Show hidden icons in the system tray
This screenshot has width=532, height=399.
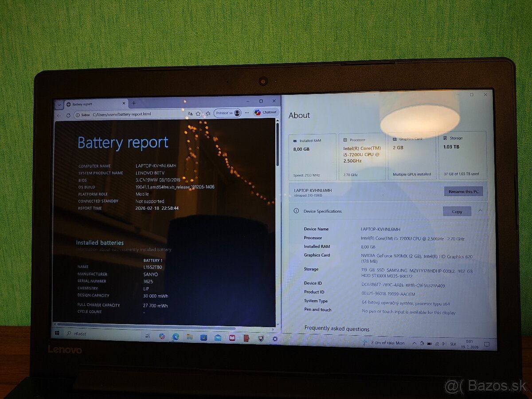tap(415, 343)
